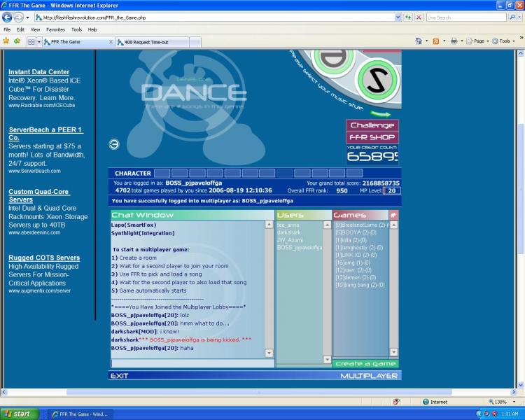Open the address bar history dropdown
This screenshot has height=420, width=525.
click(x=398, y=17)
